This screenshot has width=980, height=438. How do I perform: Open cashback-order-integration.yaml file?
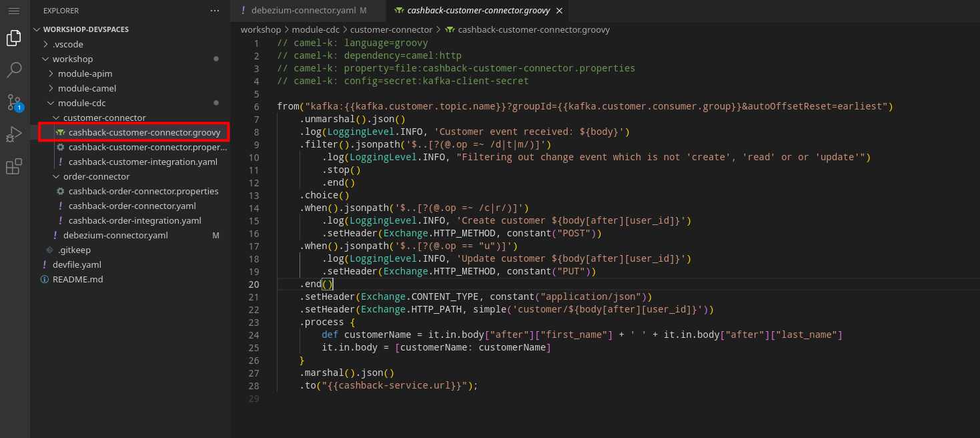pos(135,220)
